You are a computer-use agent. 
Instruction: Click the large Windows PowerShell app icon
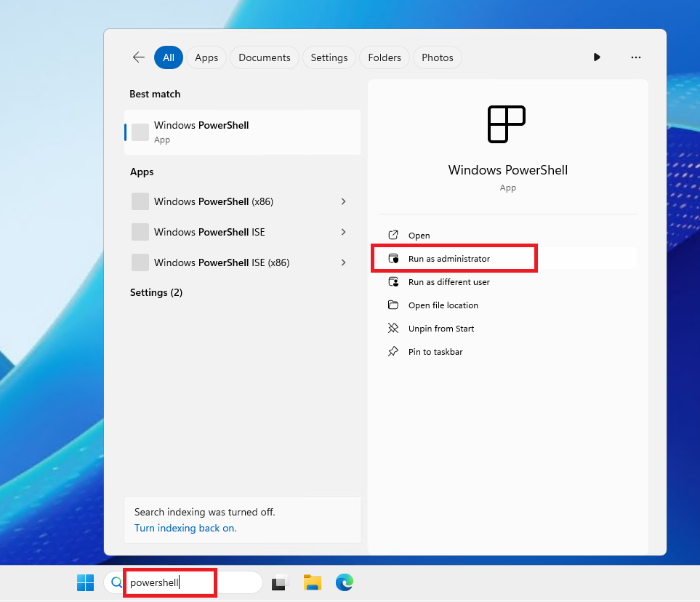tap(506, 124)
